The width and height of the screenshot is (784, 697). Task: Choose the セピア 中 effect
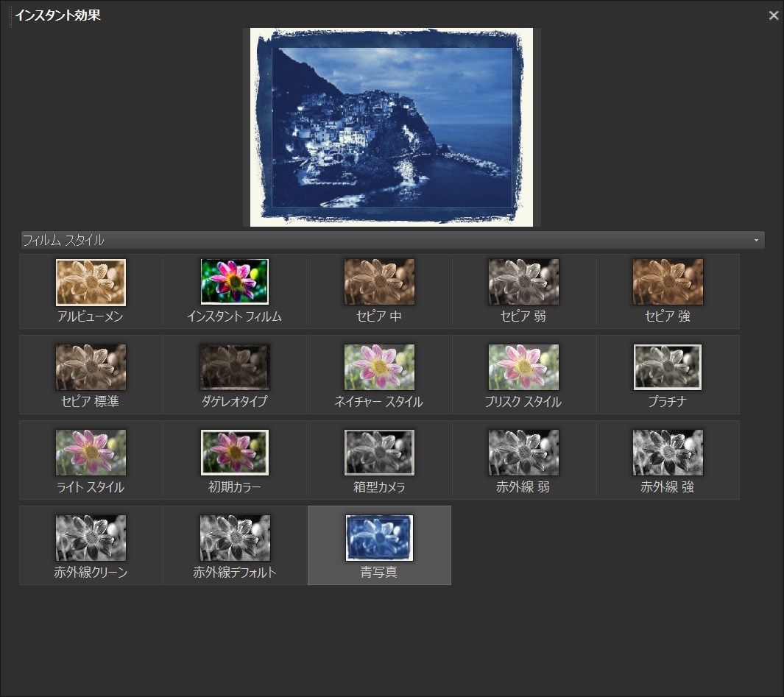coord(379,291)
